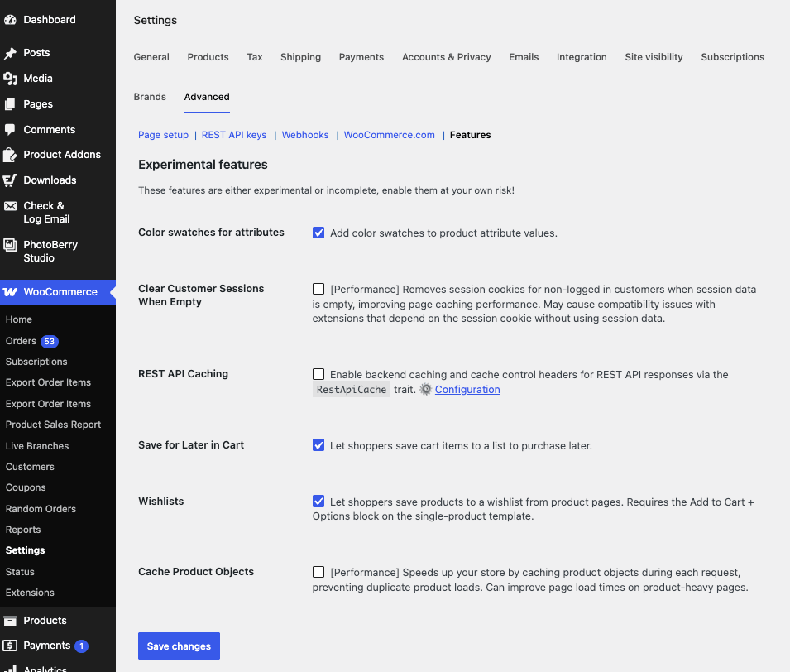Click the Dashboard gauge icon

(x=10, y=20)
